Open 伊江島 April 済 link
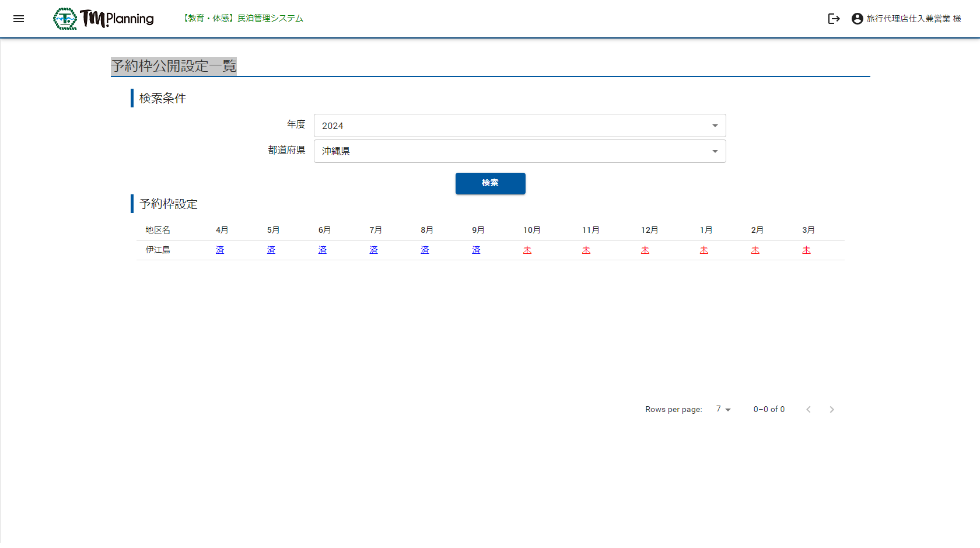Screen dimensions: 980x548 tap(220, 250)
